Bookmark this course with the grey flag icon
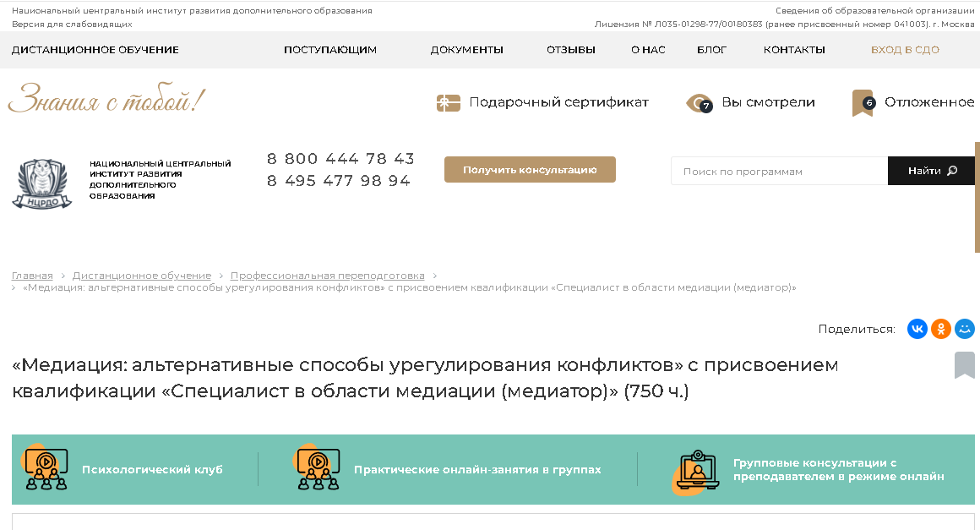 pos(965,365)
